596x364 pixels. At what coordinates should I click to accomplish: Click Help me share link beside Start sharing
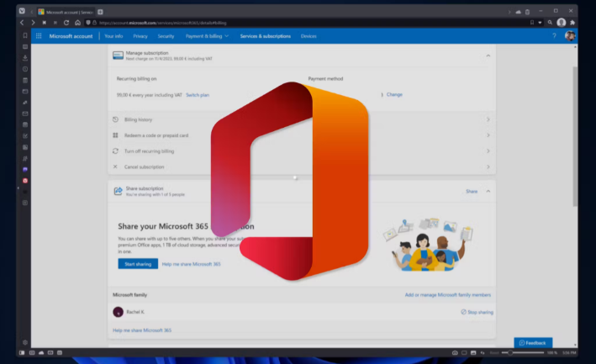(x=191, y=264)
